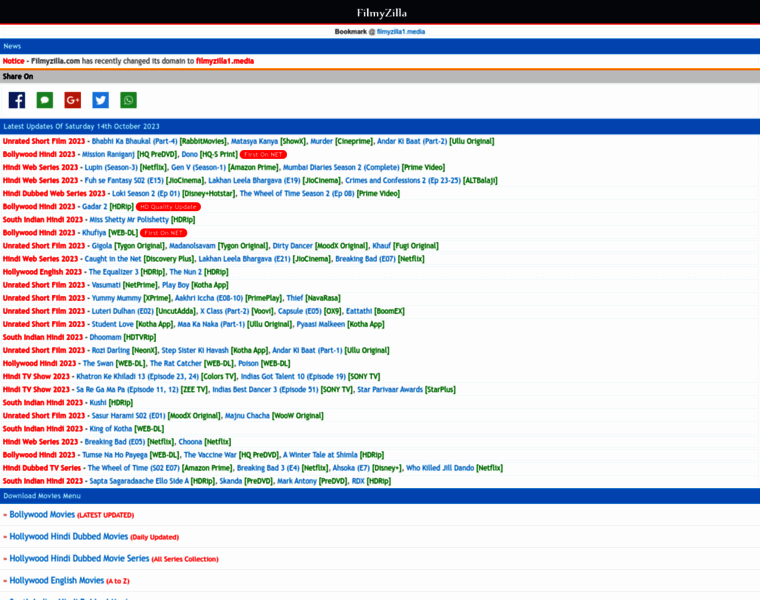The height and width of the screenshot is (600, 760).
Task: Open Student Love link
Action: pos(113,324)
